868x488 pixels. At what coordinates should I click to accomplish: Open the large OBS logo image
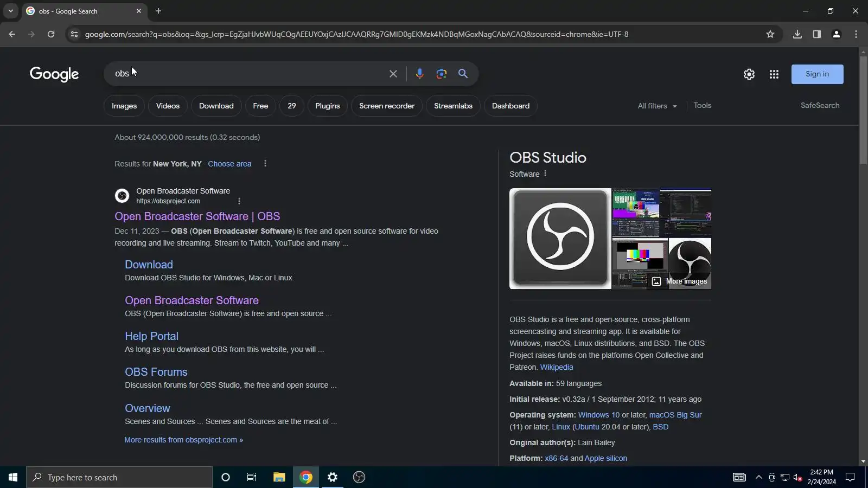[560, 239]
